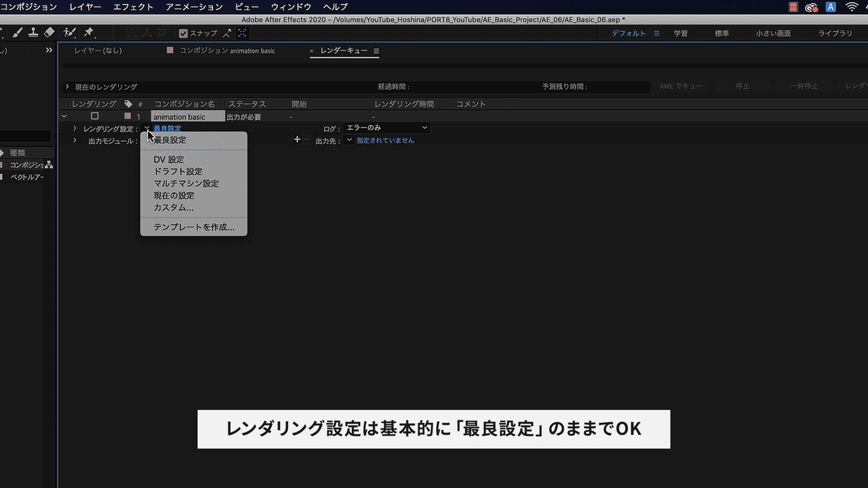Expand panels with the double-chevron icon
Viewport: 868px width, 488px height.
48,51
